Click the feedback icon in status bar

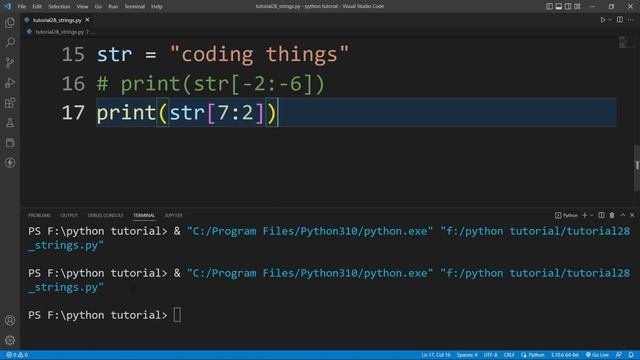(619, 355)
